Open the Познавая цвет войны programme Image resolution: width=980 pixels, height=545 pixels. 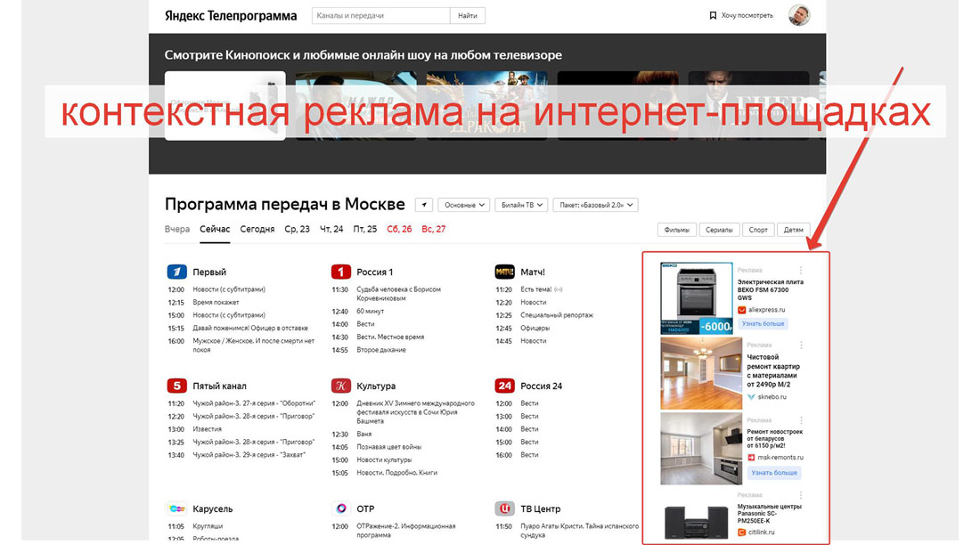(388, 447)
